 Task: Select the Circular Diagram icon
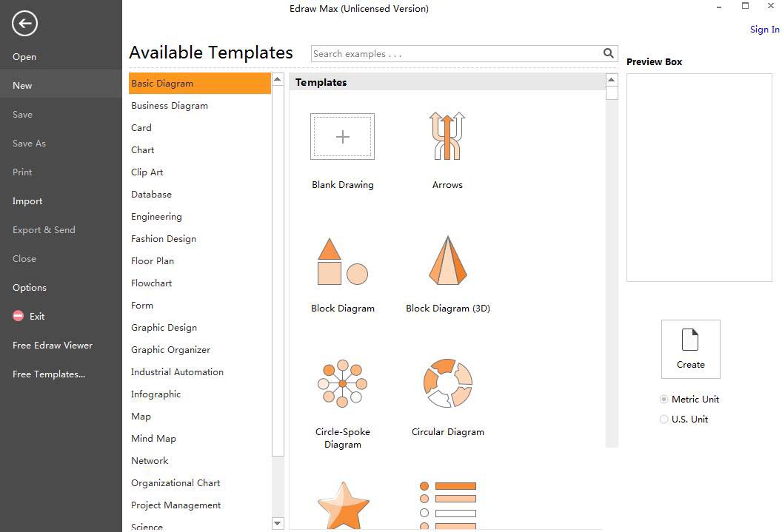(448, 383)
